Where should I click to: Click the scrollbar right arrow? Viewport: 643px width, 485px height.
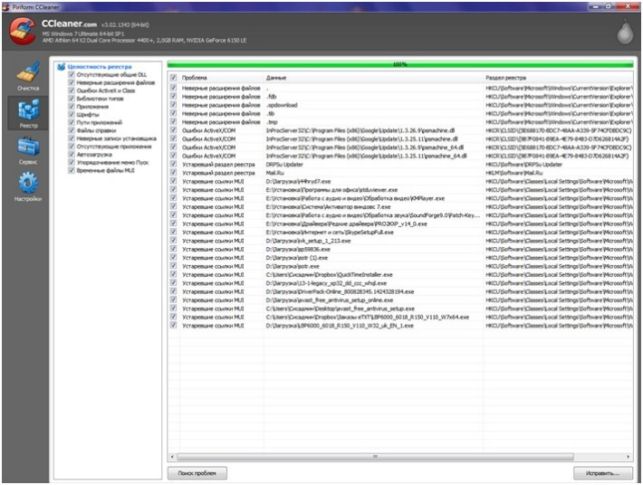[x=628, y=456]
